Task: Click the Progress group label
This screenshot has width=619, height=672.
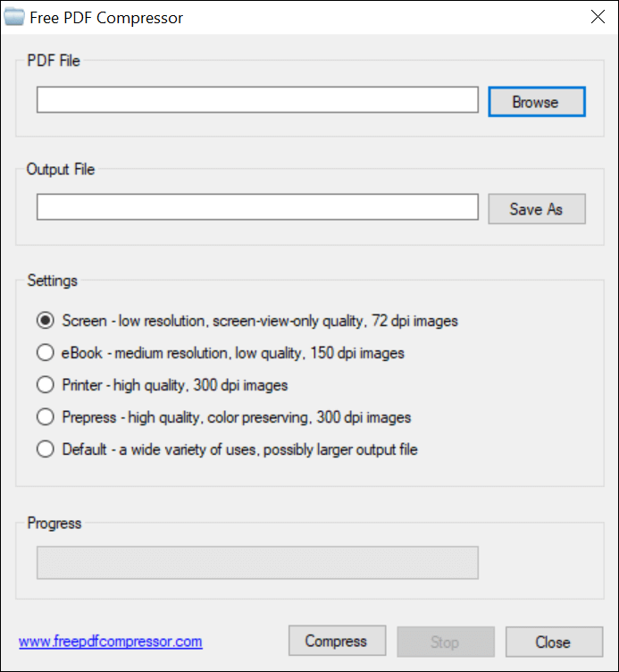Action: tap(54, 524)
